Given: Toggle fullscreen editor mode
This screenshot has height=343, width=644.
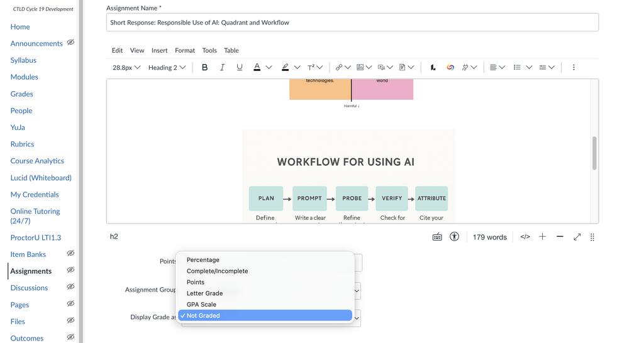Looking at the screenshot, I should (x=577, y=237).
